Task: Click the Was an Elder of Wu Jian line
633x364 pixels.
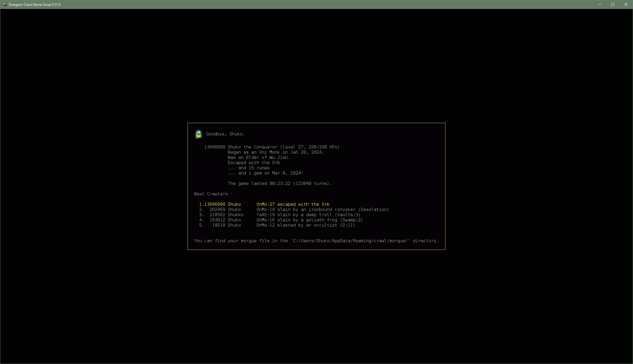Action: pyautogui.click(x=259, y=157)
